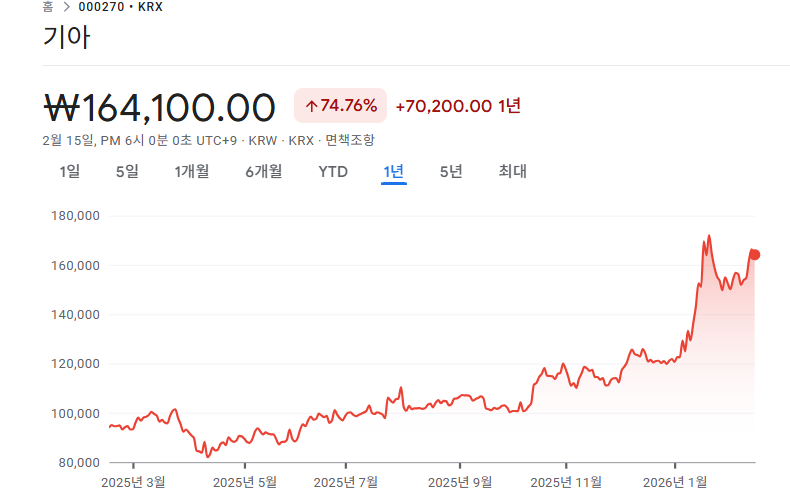Click the 120,000 y-axis label

click(75, 364)
